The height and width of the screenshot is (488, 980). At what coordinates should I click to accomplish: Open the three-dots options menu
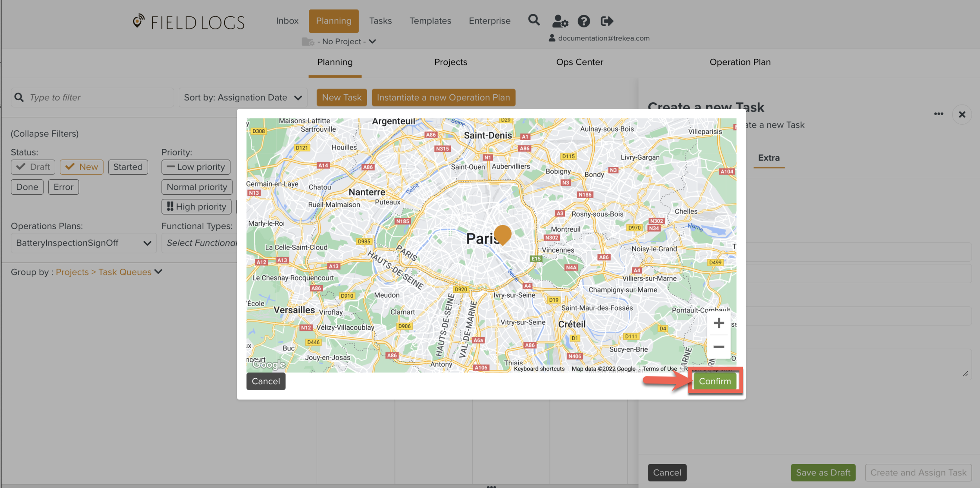938,114
